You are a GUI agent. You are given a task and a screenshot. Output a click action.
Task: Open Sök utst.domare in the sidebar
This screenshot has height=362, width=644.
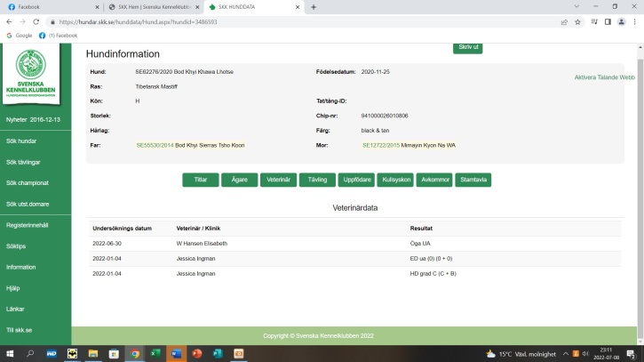tap(28, 204)
